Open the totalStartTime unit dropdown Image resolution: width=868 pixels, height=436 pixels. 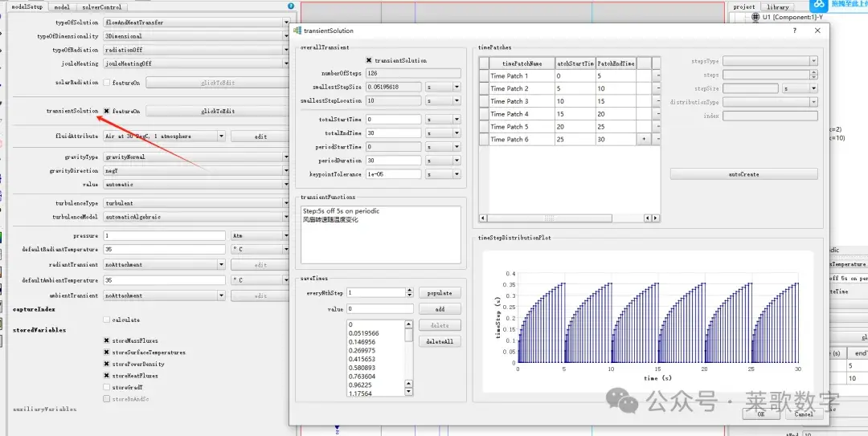pyautogui.click(x=443, y=120)
